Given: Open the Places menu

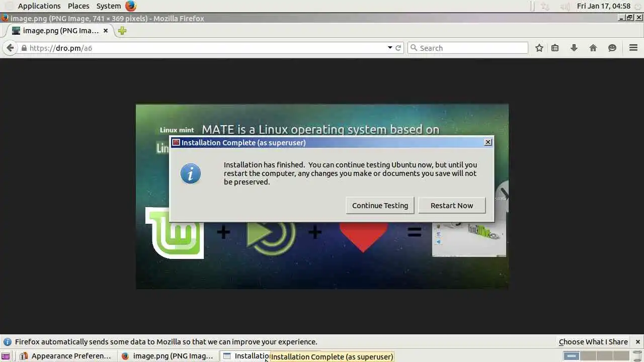Looking at the screenshot, I should [x=78, y=6].
